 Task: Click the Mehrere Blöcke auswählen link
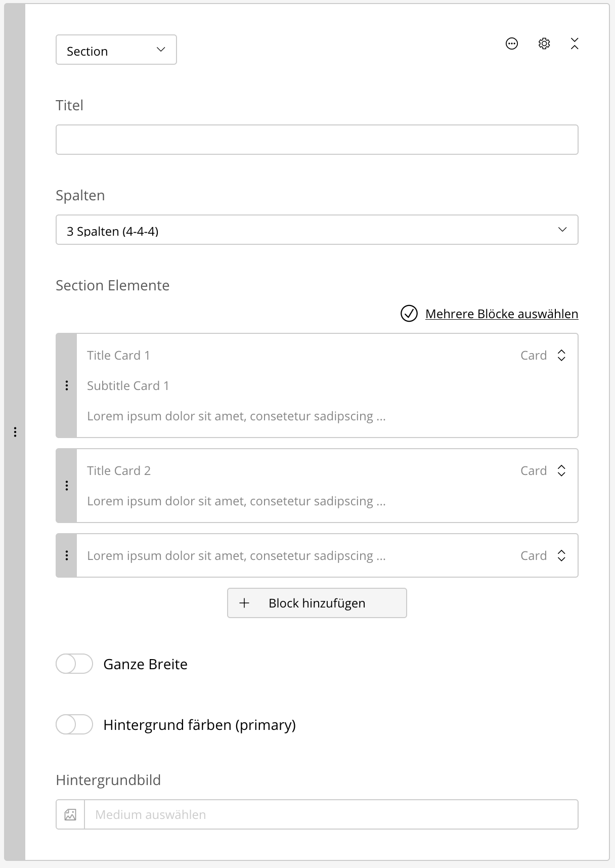tap(502, 314)
